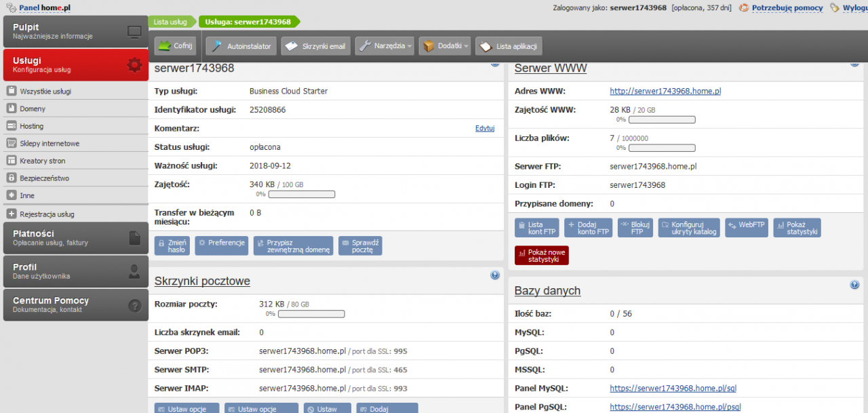Click the plus icon beside Rejestracja usług
The height and width of the screenshot is (413, 868).
click(x=12, y=214)
